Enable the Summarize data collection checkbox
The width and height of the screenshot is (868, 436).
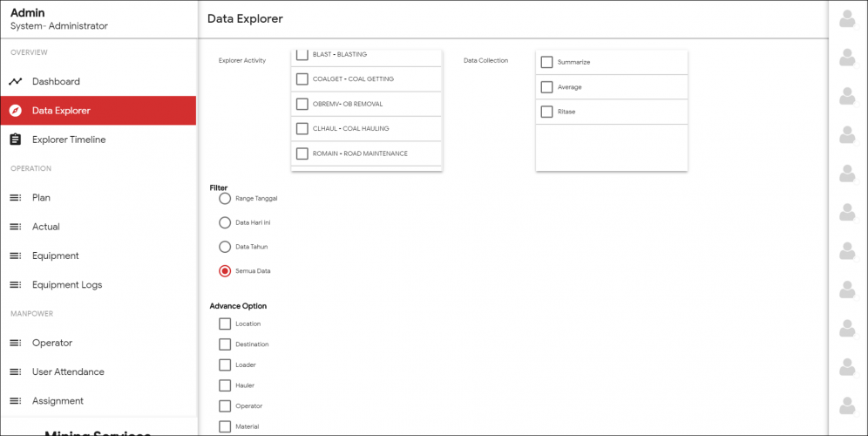point(547,63)
